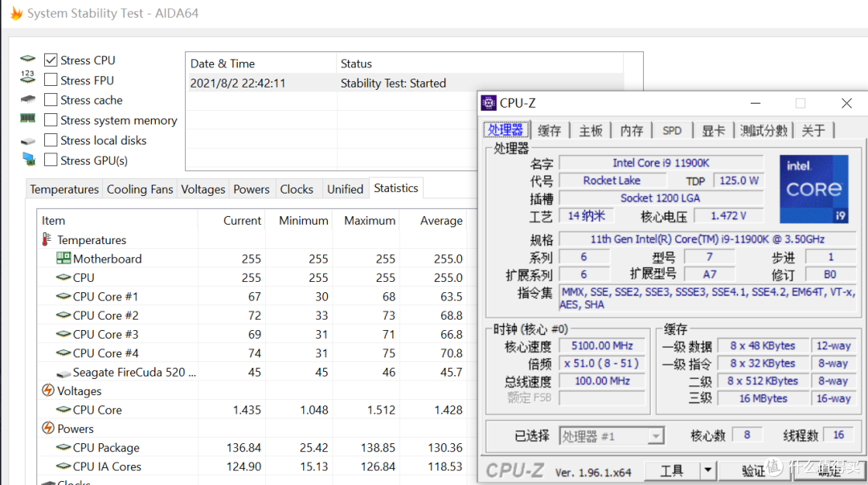868x485 pixels.
Task: Enable the Stress FPU checkbox
Action: (51, 79)
